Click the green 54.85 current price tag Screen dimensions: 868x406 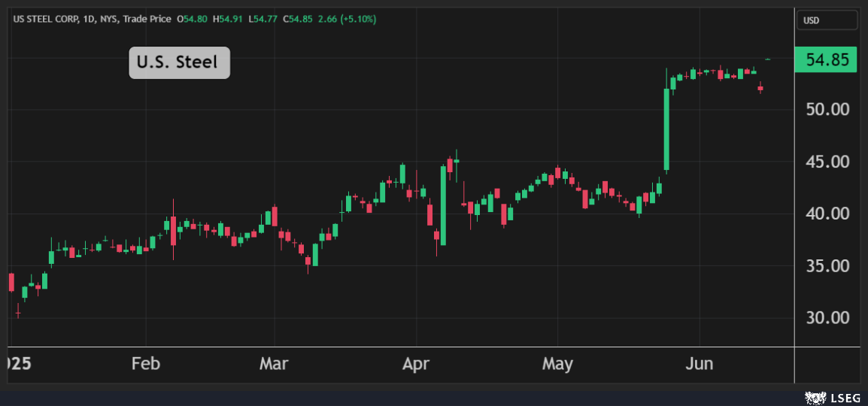[826, 61]
